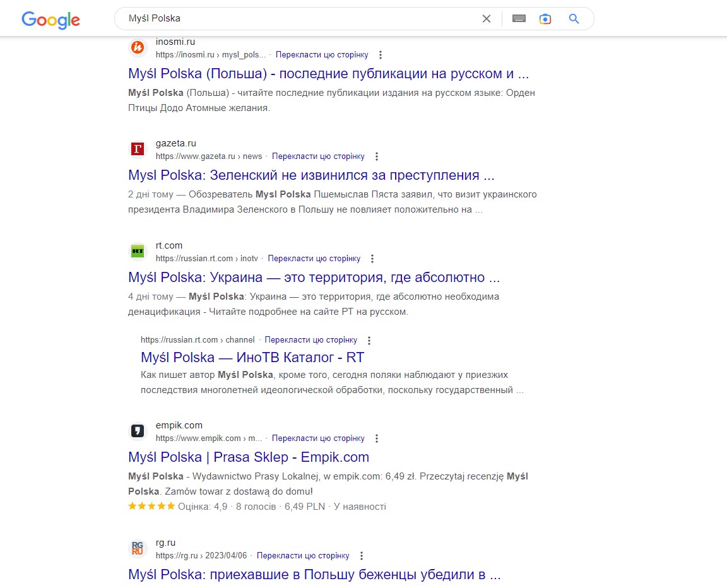The height and width of the screenshot is (588, 727).
Task: Click the '6,49 PLN' price text
Action: point(305,507)
